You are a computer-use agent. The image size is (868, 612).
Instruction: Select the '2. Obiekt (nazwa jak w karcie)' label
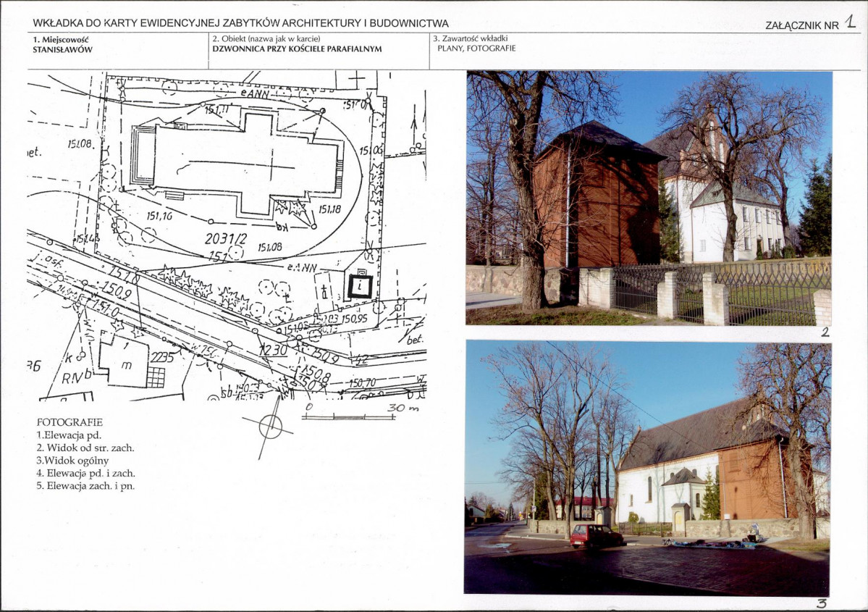pyautogui.click(x=266, y=39)
